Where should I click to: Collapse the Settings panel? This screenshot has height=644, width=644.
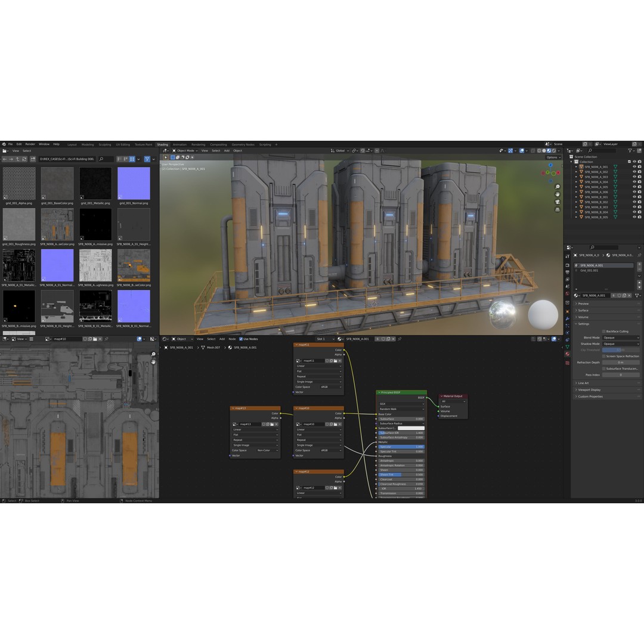coord(607,324)
